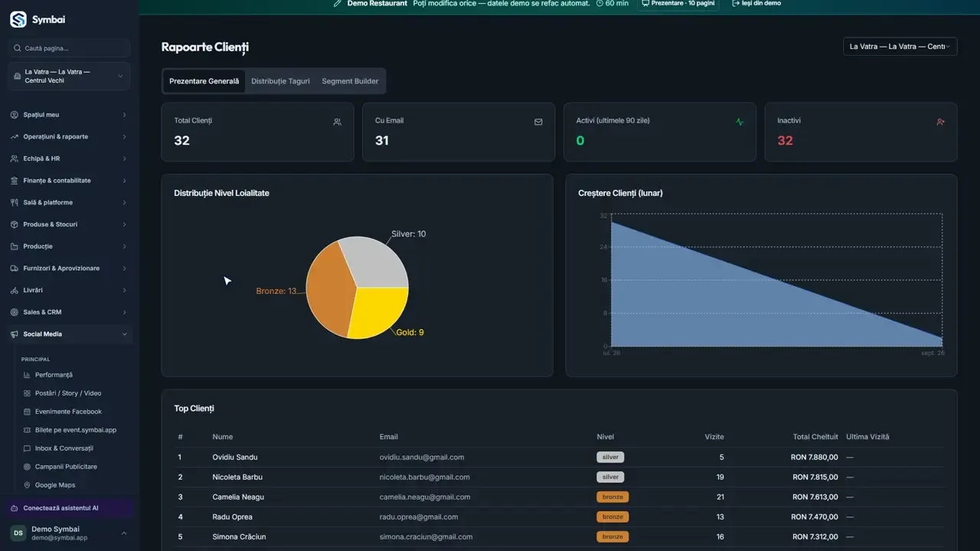Open the location dropdown in the page header

pyautogui.click(x=900, y=47)
